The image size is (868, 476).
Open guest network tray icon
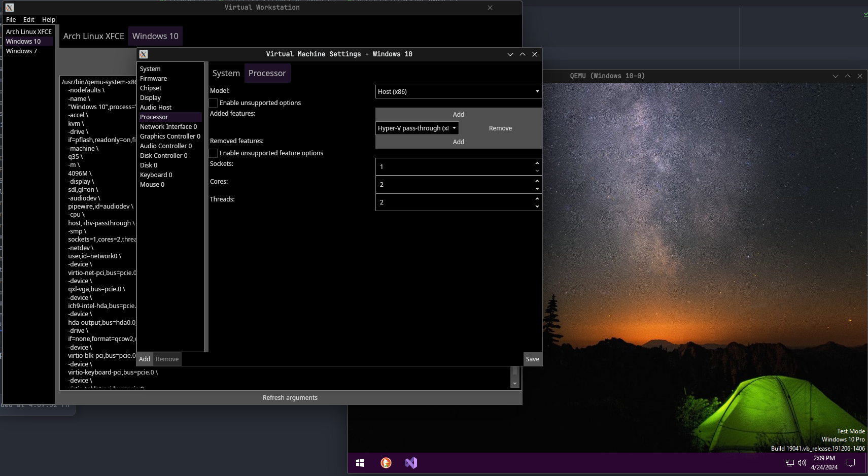(790, 463)
